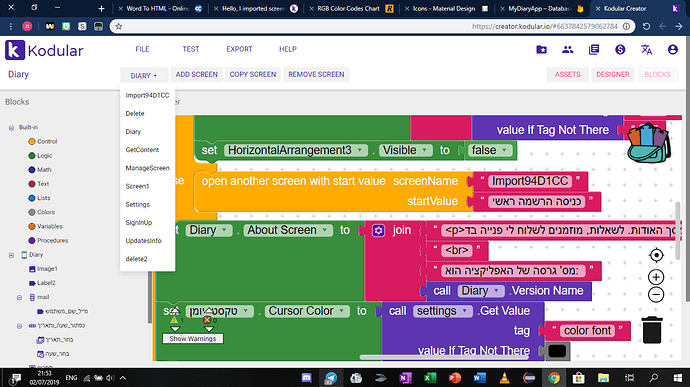Click the black color swatch block

(557, 351)
